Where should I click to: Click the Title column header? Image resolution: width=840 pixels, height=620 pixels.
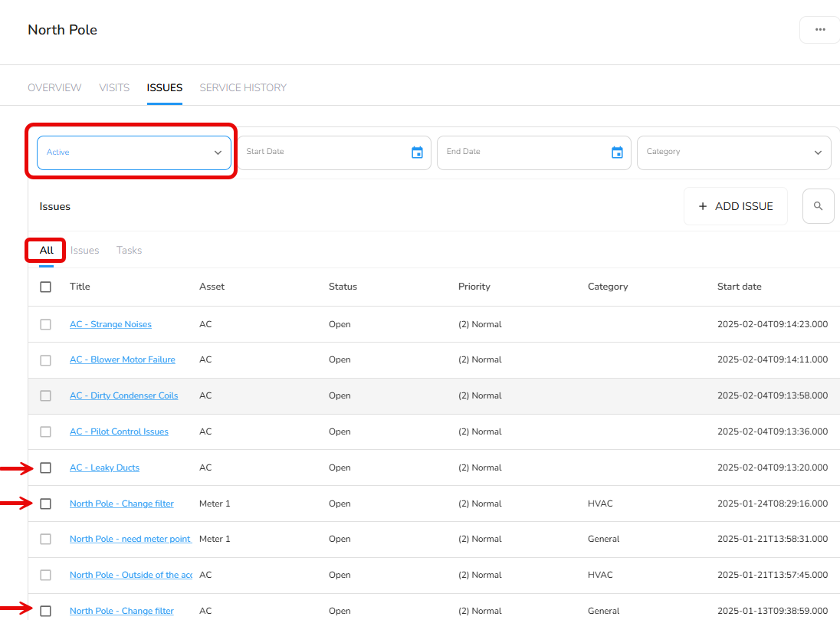click(x=80, y=286)
